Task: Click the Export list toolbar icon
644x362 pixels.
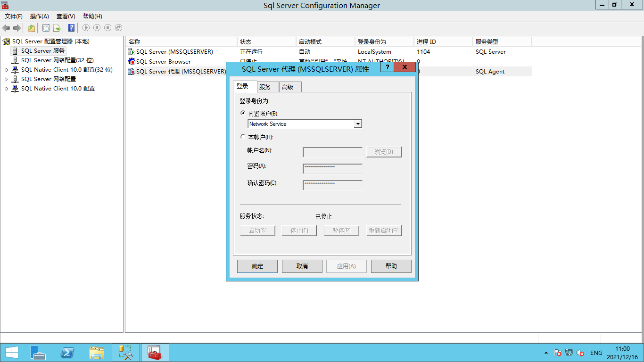Action: click(57, 28)
